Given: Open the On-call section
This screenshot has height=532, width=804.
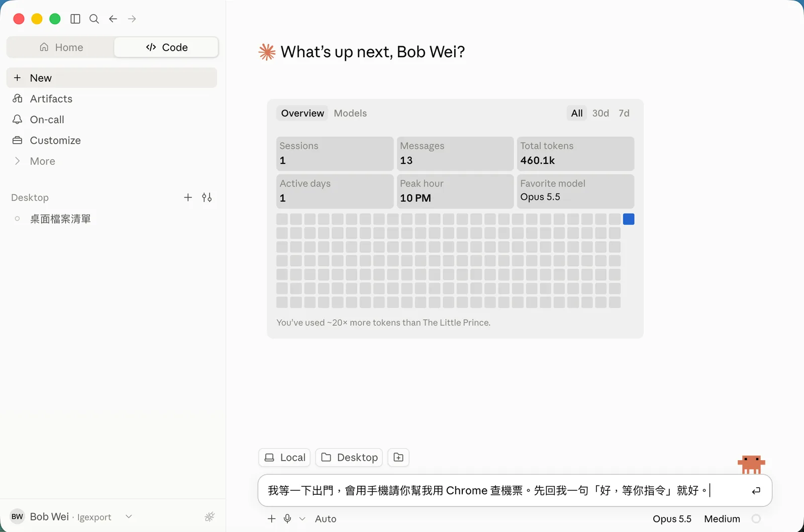Looking at the screenshot, I should [112, 120].
